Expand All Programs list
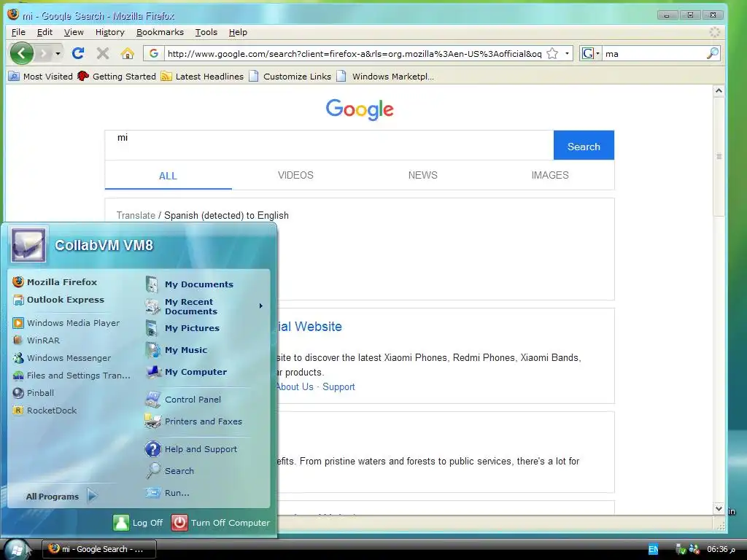This screenshot has height=560, width=747. [x=61, y=496]
